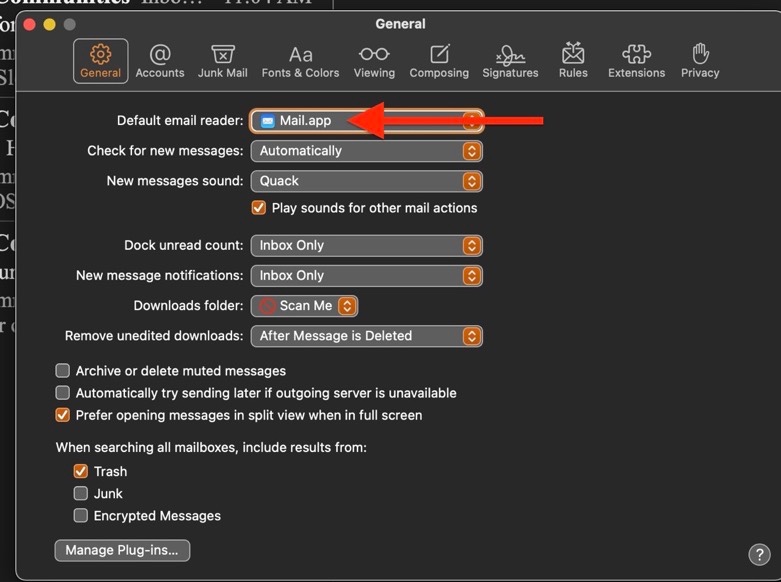Toggle Prefer opening messages in split view

tap(62, 415)
